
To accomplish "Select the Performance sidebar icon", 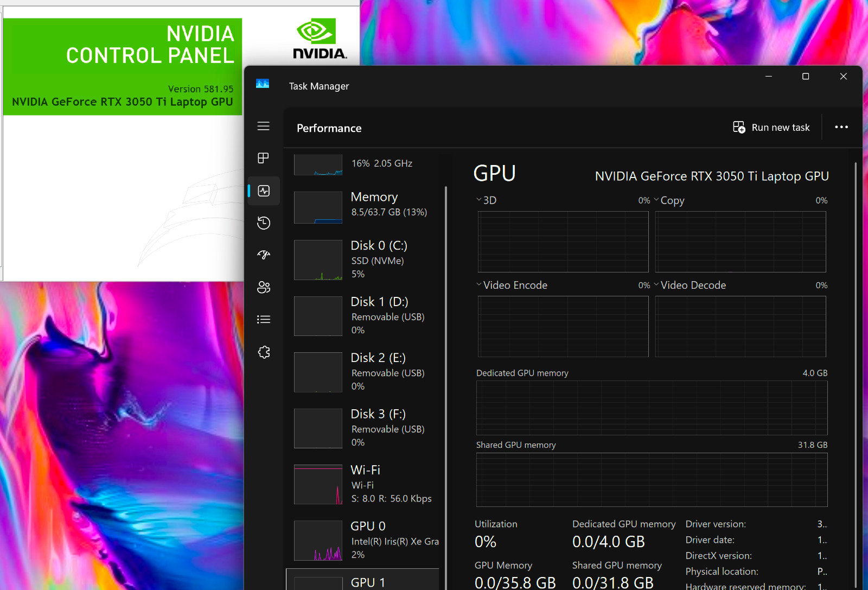I will tap(264, 191).
